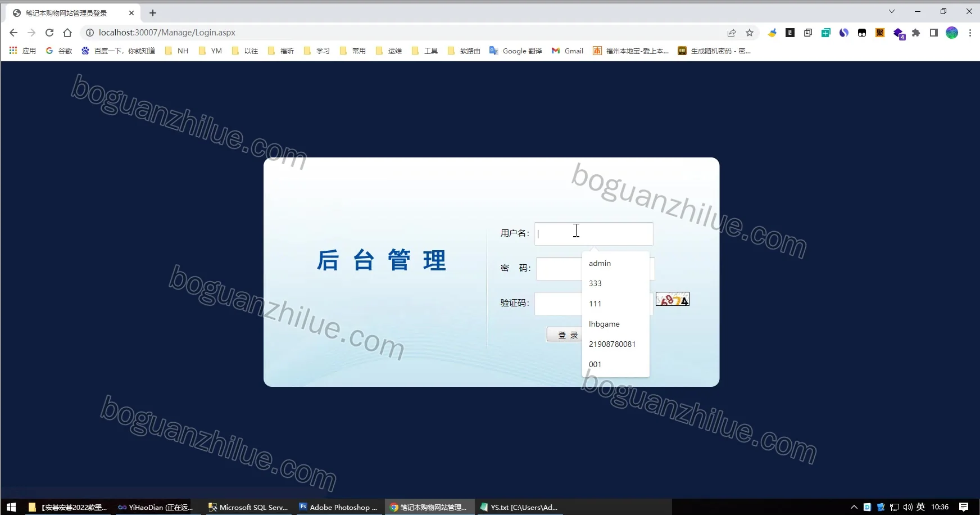Viewport: 980px width, 515px height.
Task: Open the 应用 apps shortcut
Action: tap(22, 51)
